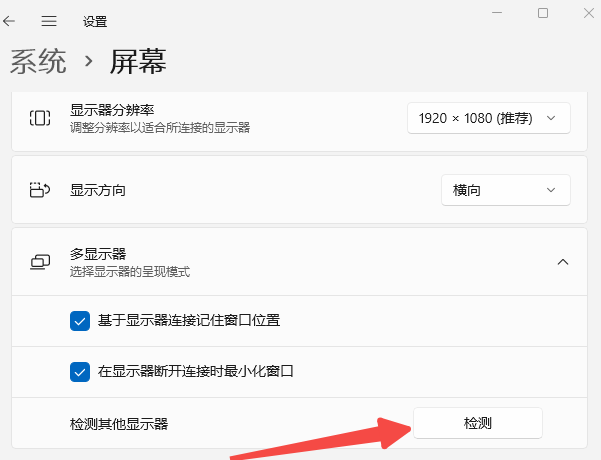Screen dimensions: 601x460
Task: Click the 显示方向 label
Action: (98, 190)
